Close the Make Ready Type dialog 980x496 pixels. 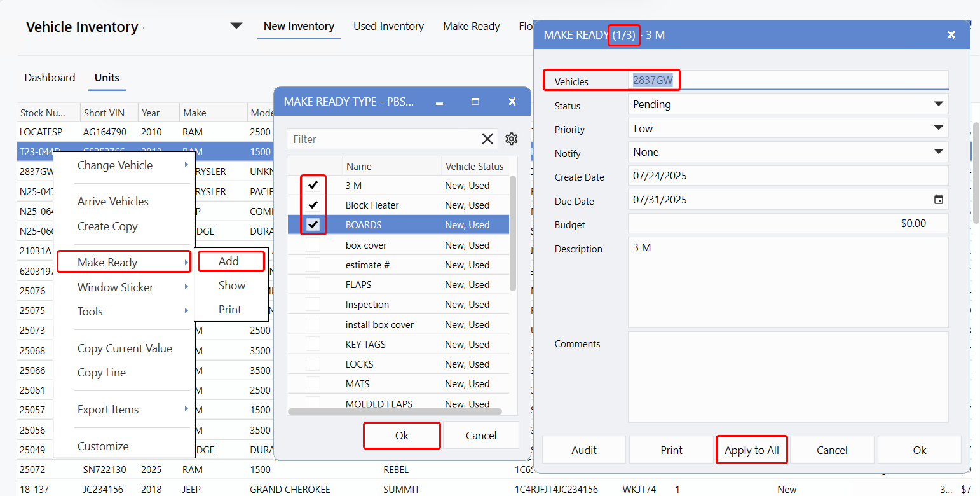coord(512,102)
